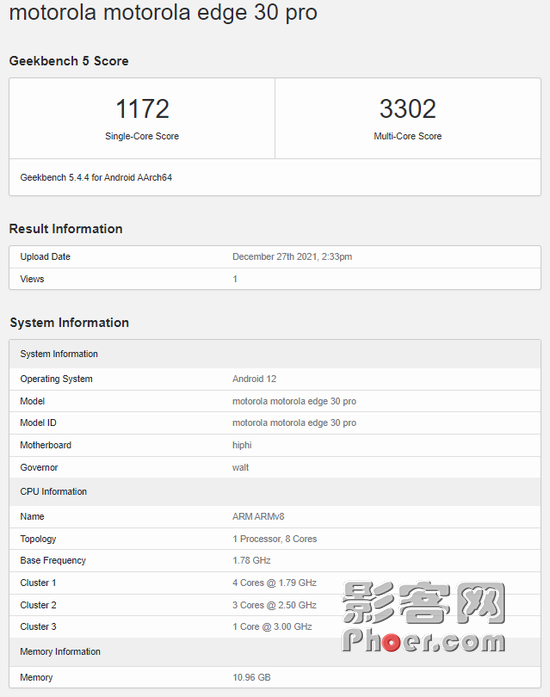Click the 1172 single-core score
This screenshot has width=550, height=697.
pyautogui.click(x=142, y=109)
